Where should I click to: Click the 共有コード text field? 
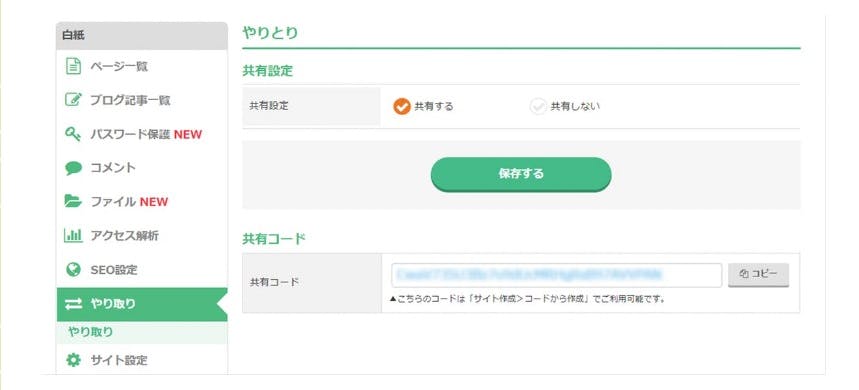coord(557,275)
